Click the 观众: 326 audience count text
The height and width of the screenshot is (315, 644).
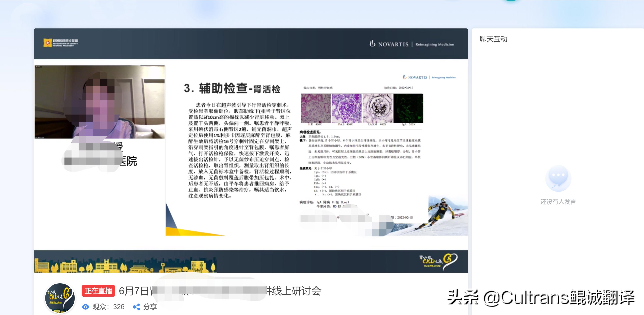pyautogui.click(x=108, y=307)
